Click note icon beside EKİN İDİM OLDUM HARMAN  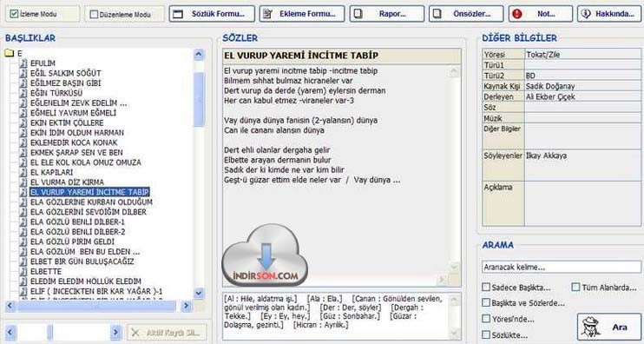(x=23, y=132)
